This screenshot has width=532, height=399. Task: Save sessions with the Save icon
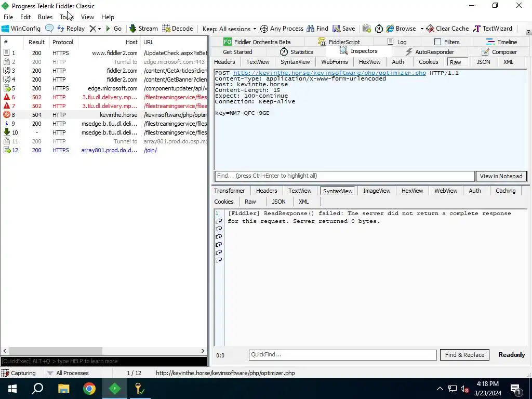click(344, 29)
